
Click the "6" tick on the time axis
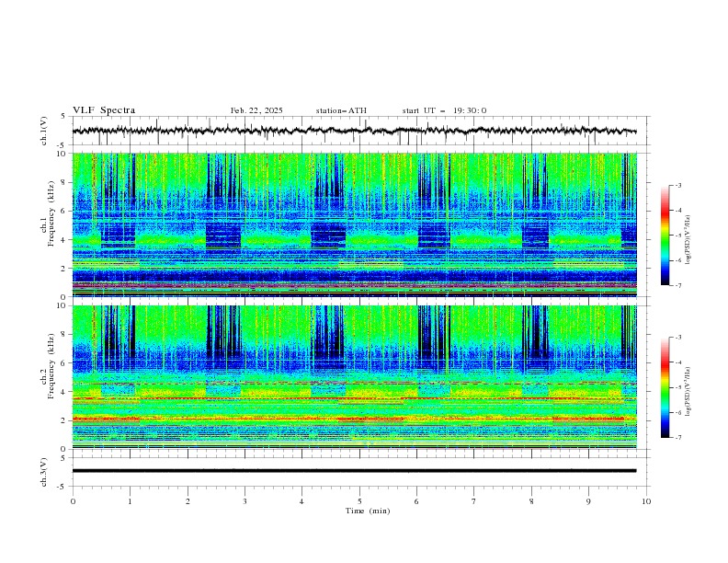point(416,501)
